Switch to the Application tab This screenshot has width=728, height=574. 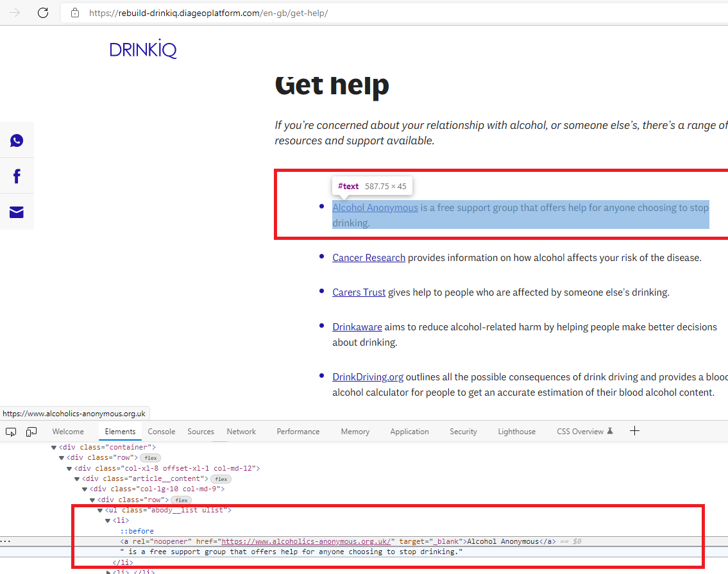[x=409, y=432]
